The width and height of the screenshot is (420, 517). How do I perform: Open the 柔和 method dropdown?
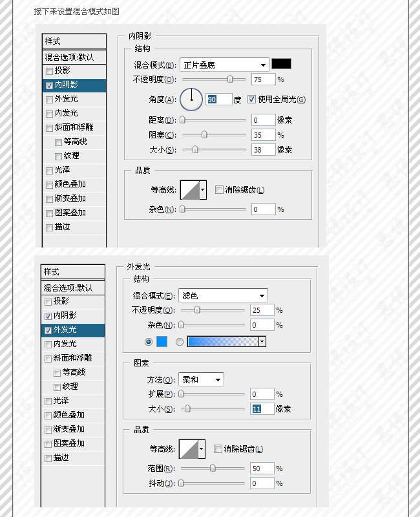click(x=201, y=379)
